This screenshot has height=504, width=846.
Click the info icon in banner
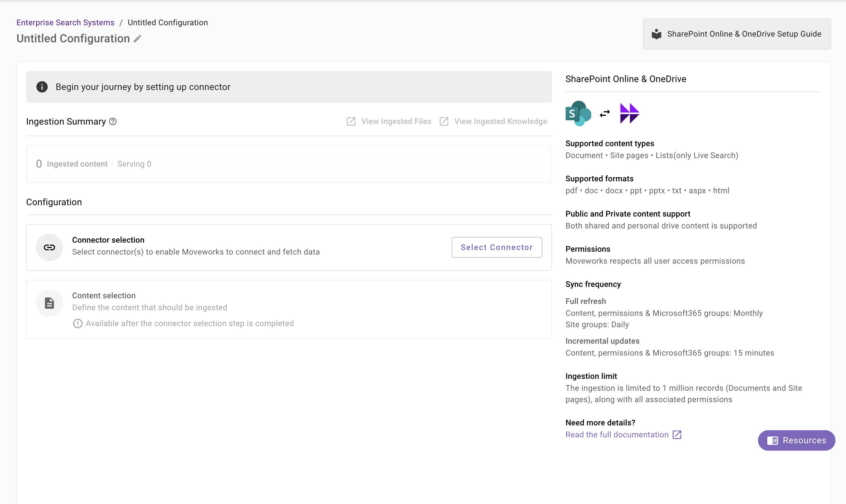point(42,87)
